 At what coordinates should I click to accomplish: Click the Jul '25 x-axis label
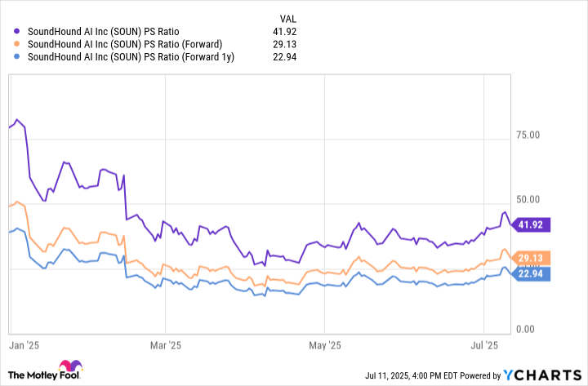coord(484,345)
